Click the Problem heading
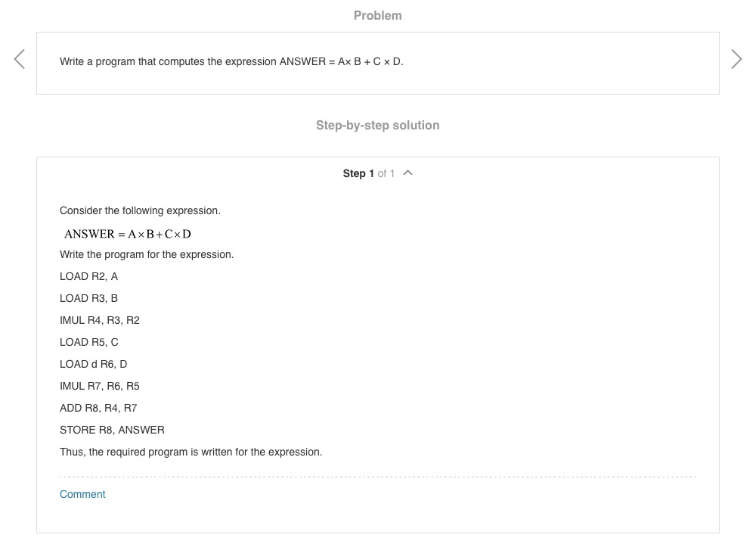 (x=377, y=15)
